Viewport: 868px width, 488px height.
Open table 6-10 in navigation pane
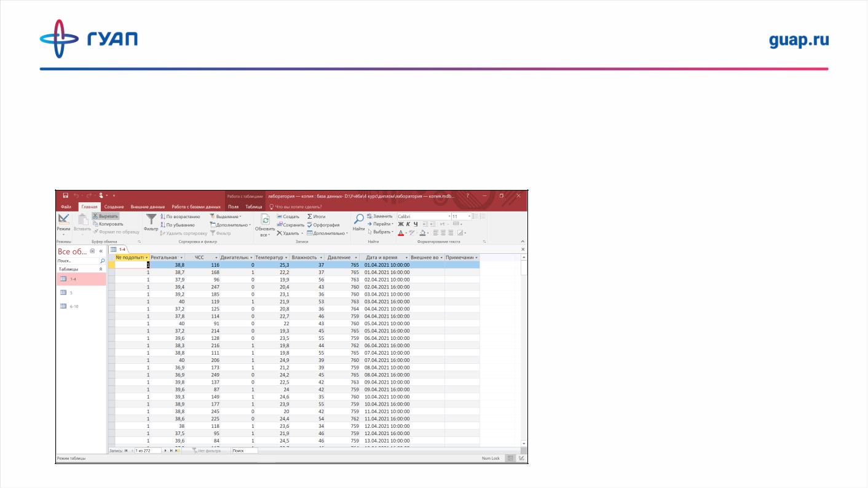(73, 306)
